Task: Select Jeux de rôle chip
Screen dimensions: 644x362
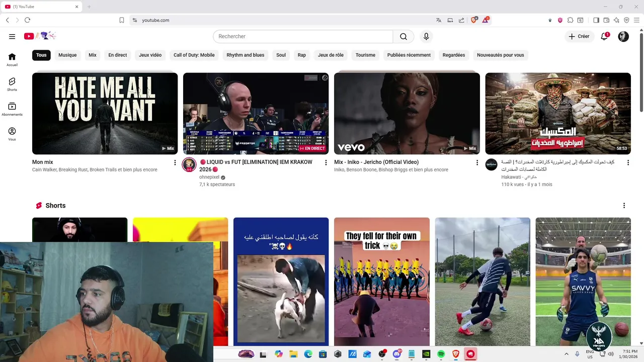Action: (331, 55)
